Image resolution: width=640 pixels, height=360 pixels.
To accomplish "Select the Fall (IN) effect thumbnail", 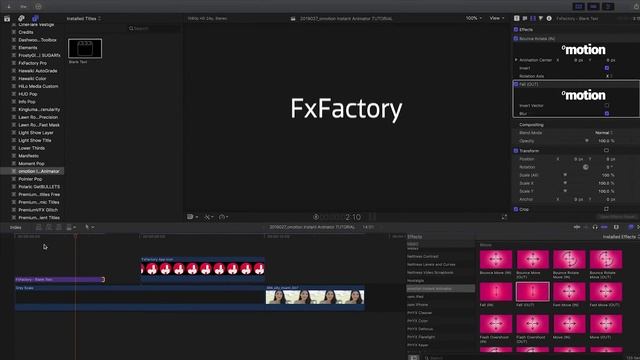I will tap(496, 292).
